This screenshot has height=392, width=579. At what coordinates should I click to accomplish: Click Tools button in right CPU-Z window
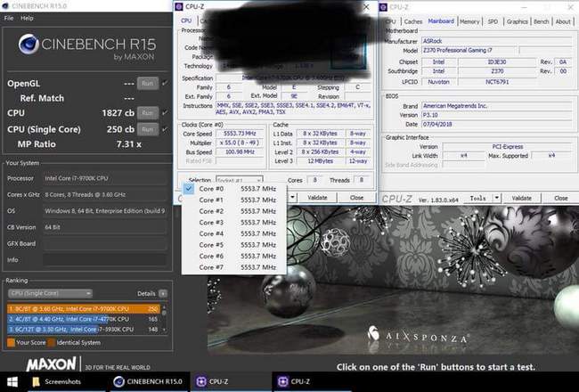tap(477, 199)
